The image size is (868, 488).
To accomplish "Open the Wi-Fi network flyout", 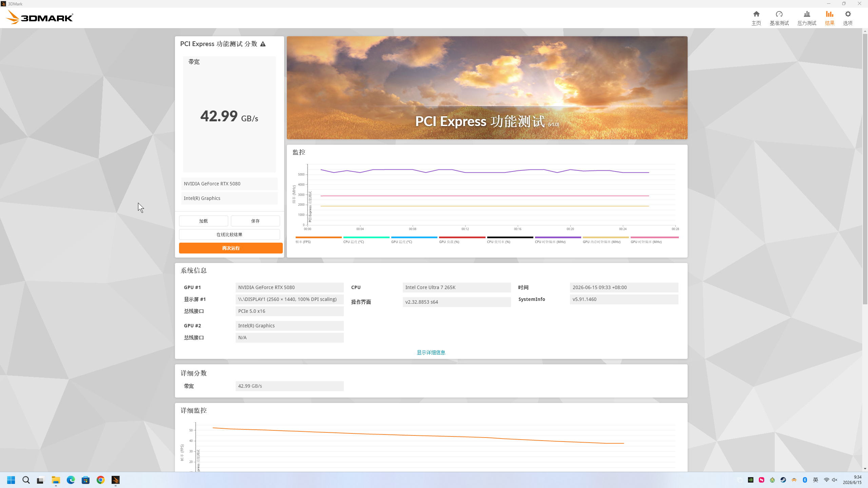I will point(827,480).
